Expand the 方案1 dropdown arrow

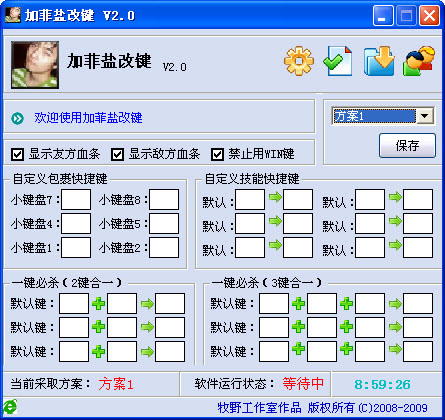point(425,116)
